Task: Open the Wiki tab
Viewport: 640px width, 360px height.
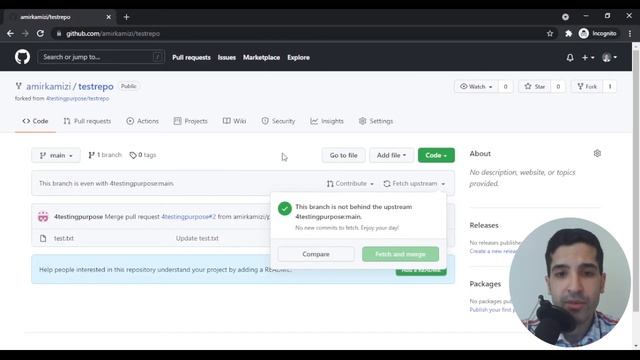Action: point(234,121)
